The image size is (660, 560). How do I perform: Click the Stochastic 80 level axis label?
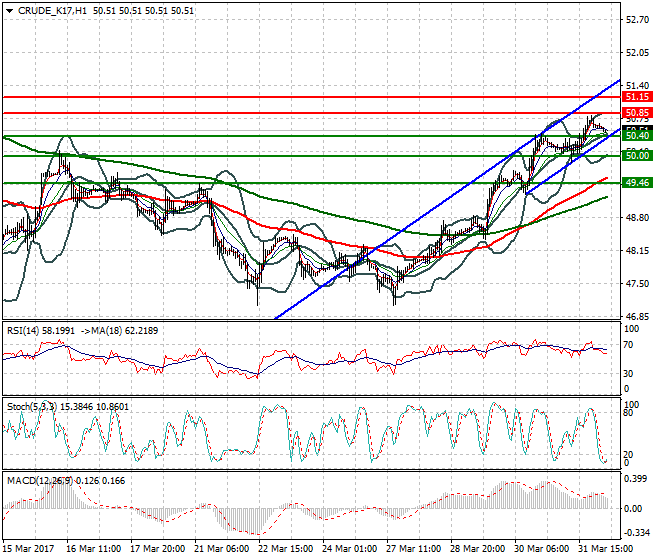pyautogui.click(x=628, y=413)
